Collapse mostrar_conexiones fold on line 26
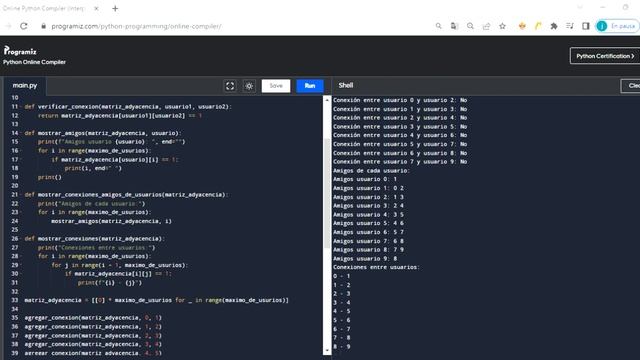This screenshot has height=360, width=640. point(21,239)
